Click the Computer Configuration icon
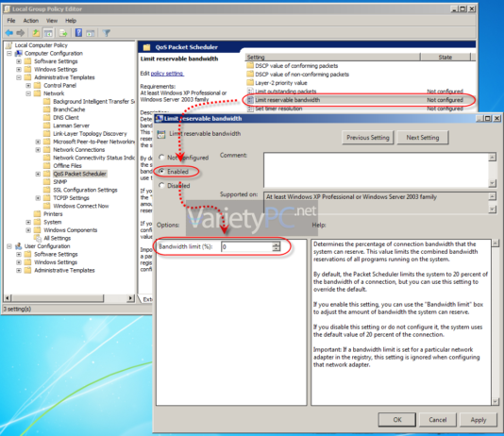Image resolution: width=504 pixels, height=436 pixels. pyautogui.click(x=19, y=54)
